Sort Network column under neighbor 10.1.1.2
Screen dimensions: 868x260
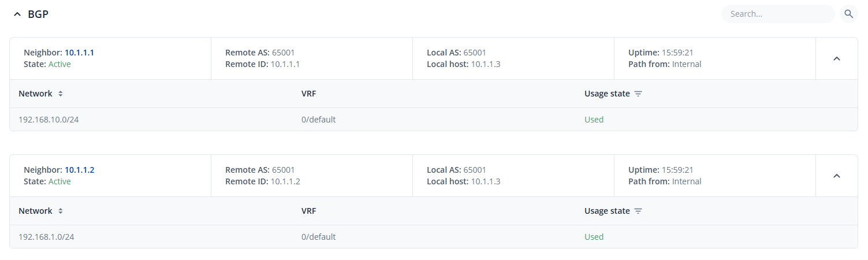[x=60, y=211]
